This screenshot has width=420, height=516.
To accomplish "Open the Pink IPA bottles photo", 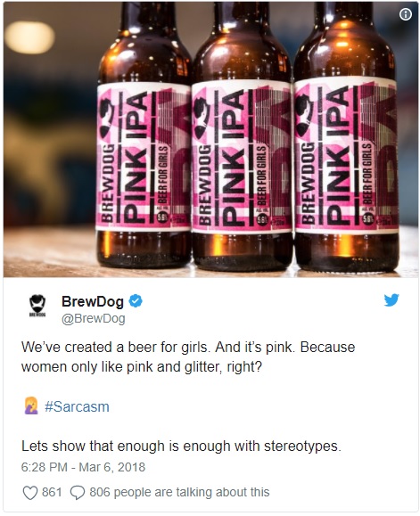I will (x=210, y=140).
